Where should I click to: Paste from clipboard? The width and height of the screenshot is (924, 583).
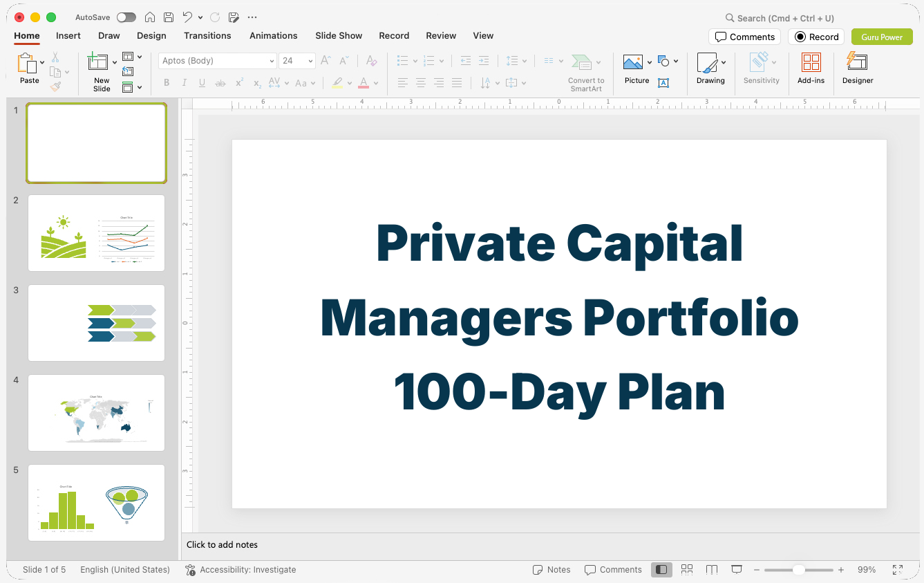pos(29,68)
